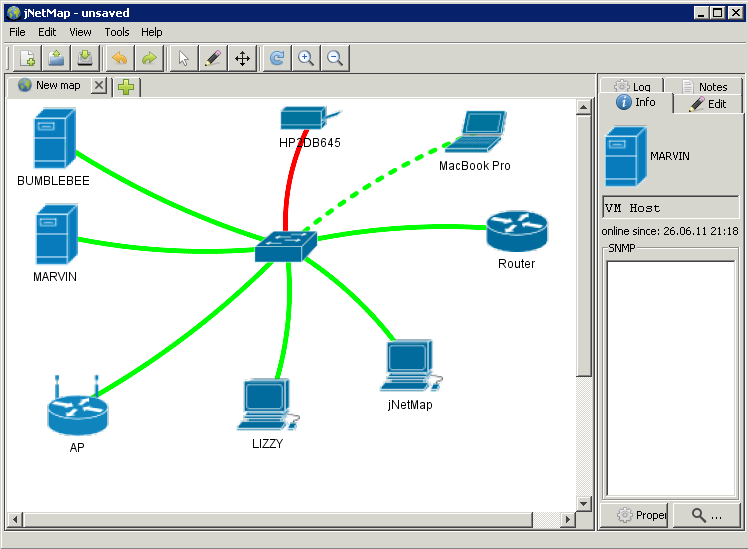Switch to the Edit tab
The width and height of the screenshot is (748, 549).
(707, 104)
